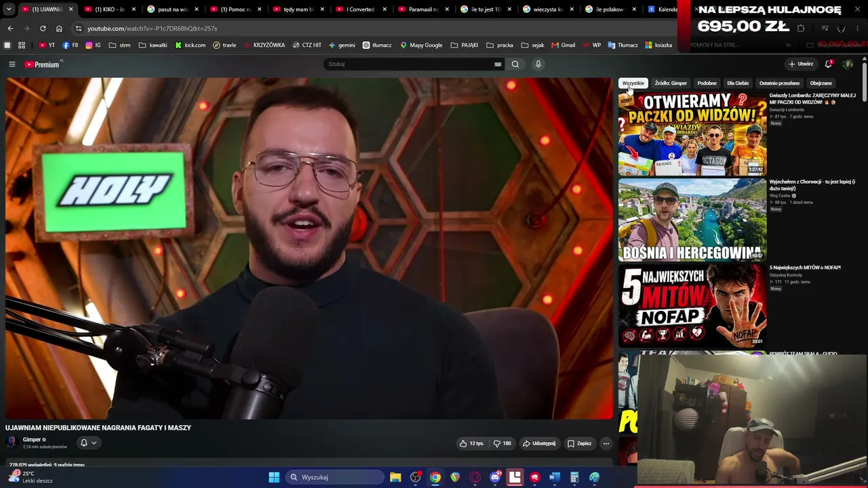This screenshot has height=488, width=868.
Task: Select the Ostatnio przesłane filter chip
Action: (x=779, y=83)
